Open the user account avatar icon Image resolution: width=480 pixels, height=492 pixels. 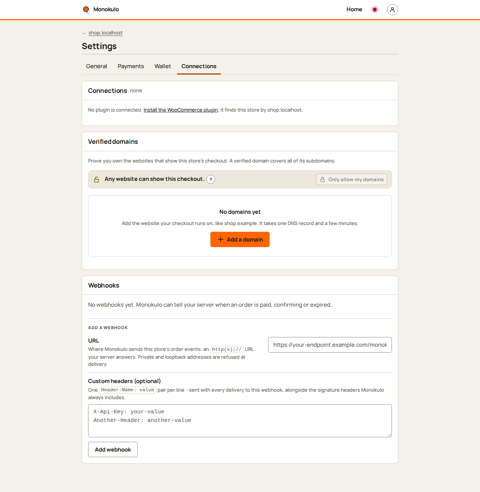pyautogui.click(x=392, y=10)
